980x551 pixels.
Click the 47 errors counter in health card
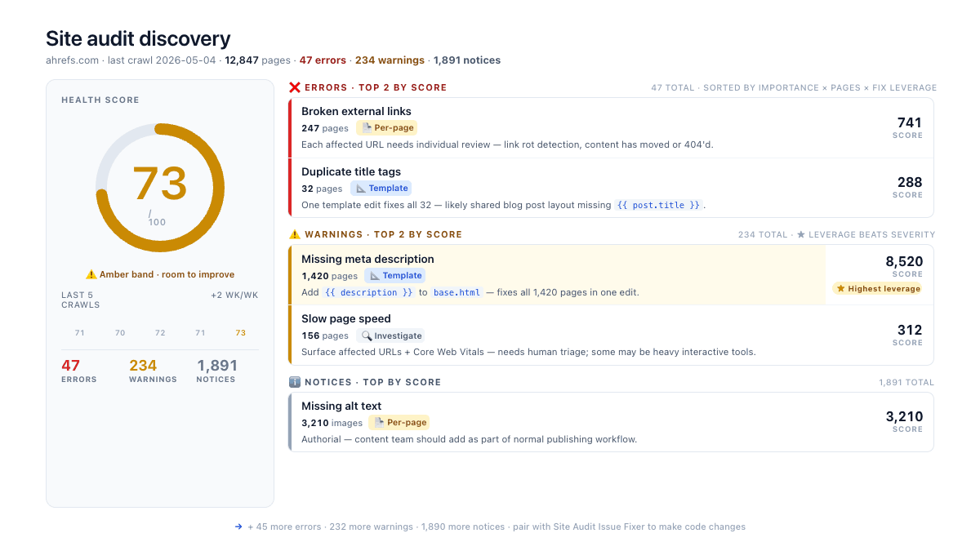78,371
